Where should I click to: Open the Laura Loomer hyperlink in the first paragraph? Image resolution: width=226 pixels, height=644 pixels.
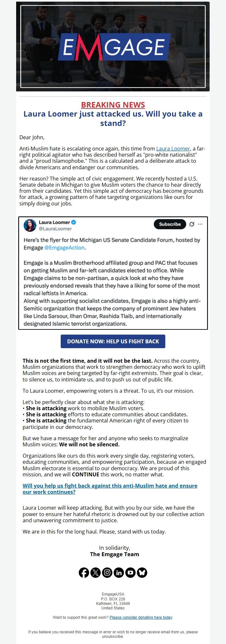[x=173, y=149]
